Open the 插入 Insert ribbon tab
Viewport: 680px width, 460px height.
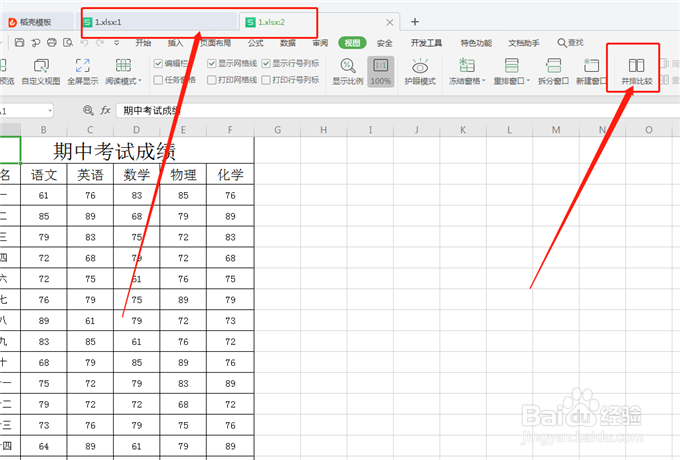coord(175,43)
